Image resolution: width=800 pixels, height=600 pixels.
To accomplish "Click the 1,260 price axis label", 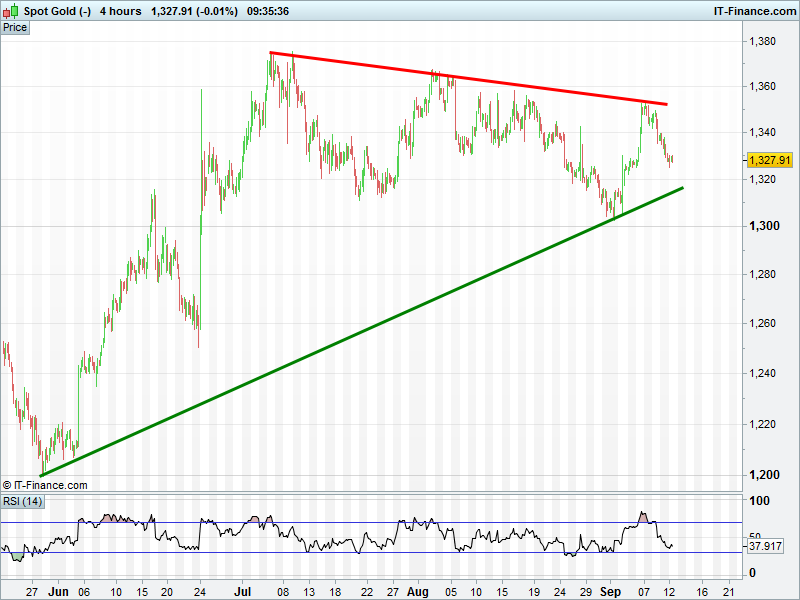I will [x=762, y=323].
